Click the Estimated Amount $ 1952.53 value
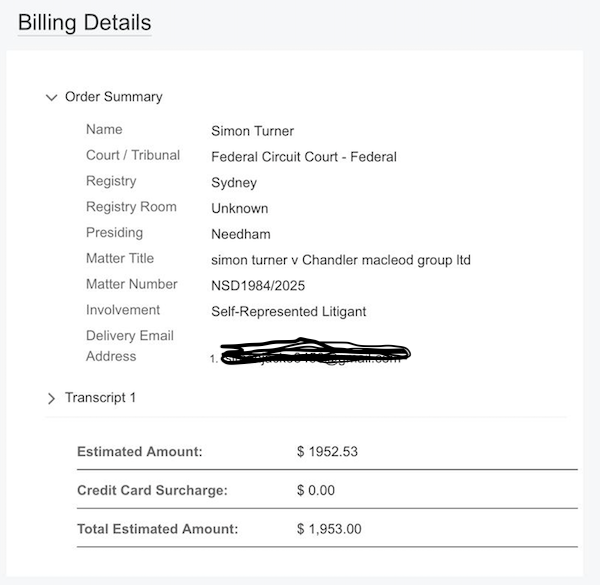The width and height of the screenshot is (600, 585). pyautogui.click(x=327, y=452)
